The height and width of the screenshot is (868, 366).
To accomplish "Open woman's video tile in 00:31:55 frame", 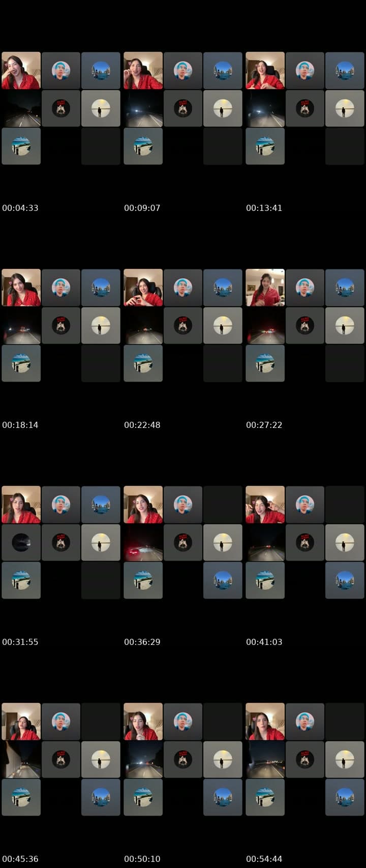I will pos(21,505).
